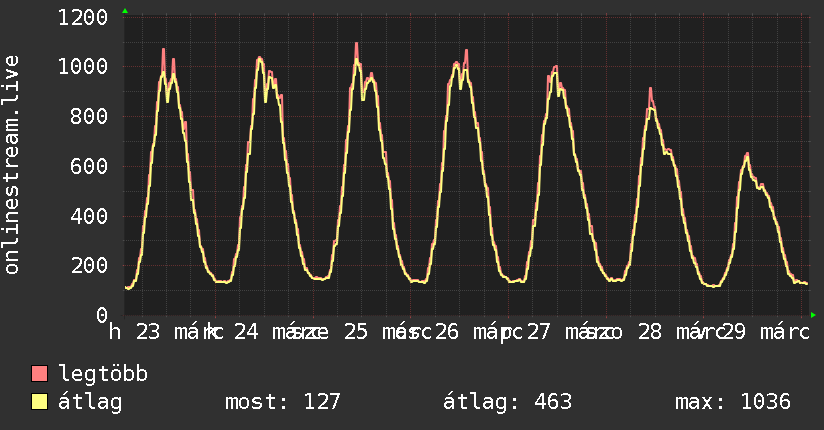Click the vertical title onlinestream.live
This screenshot has width=824, height=430.
point(12,165)
